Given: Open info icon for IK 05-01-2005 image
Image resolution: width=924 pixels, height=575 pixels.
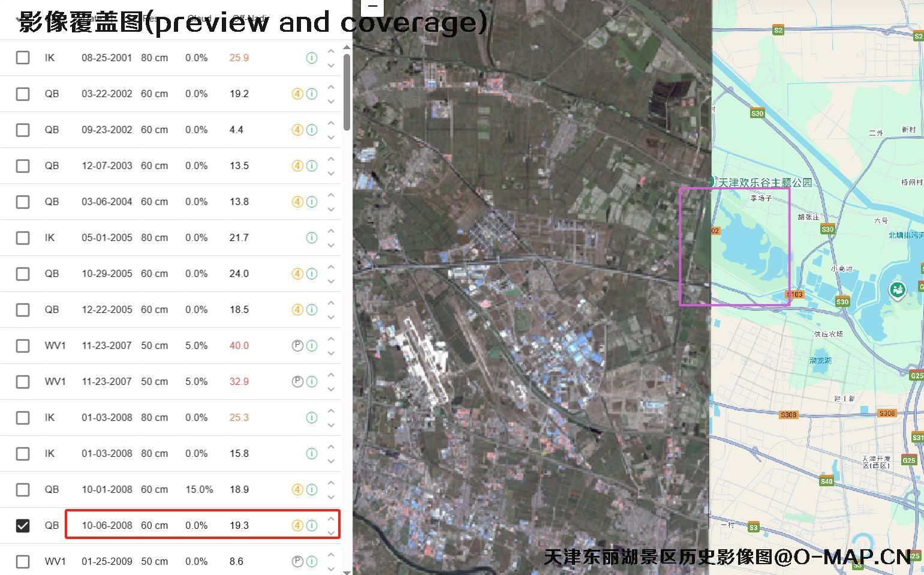Looking at the screenshot, I should (x=311, y=238).
